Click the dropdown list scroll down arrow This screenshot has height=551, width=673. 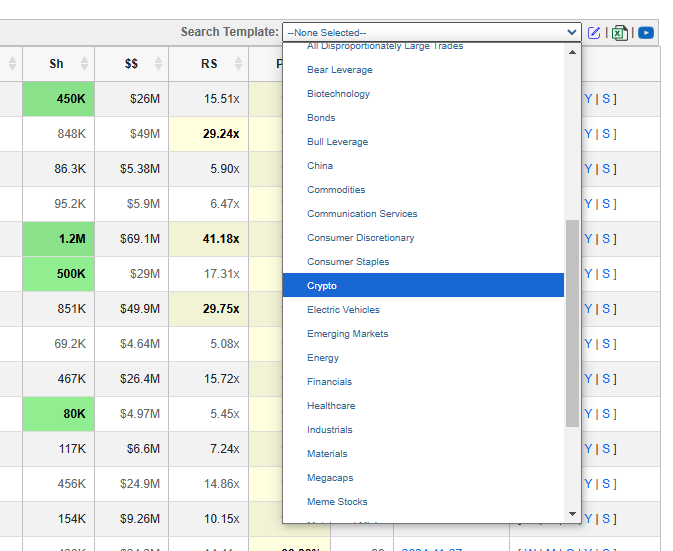[572, 514]
